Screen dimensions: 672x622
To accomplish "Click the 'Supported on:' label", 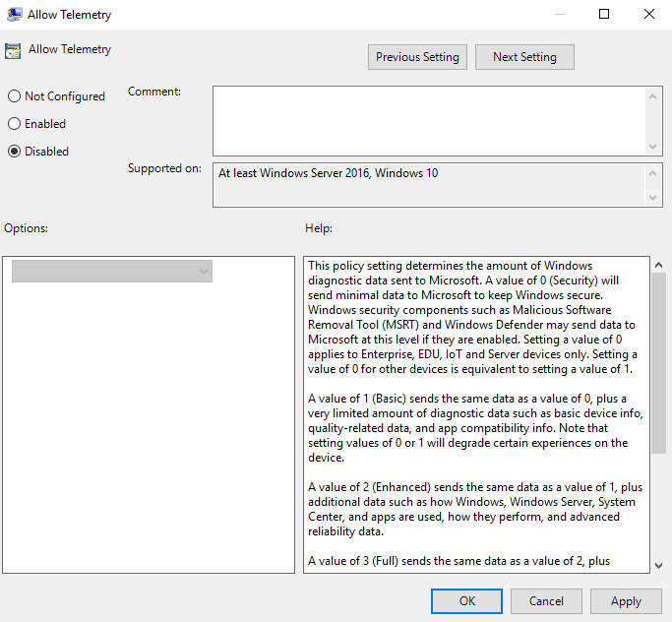I will (164, 168).
